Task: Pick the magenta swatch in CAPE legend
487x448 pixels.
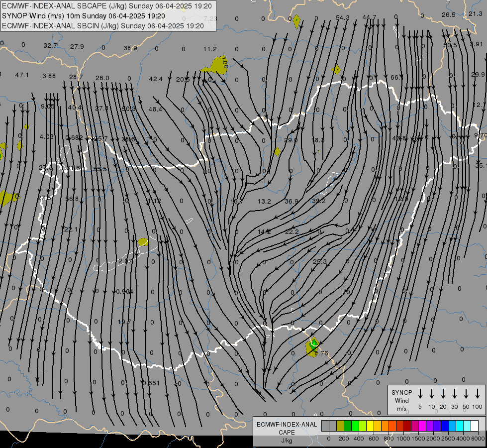Action: coord(422,426)
